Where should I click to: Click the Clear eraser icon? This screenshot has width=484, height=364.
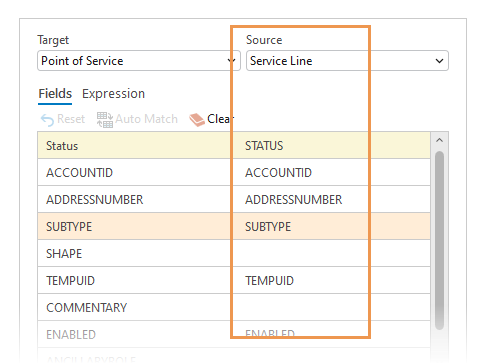click(x=197, y=120)
